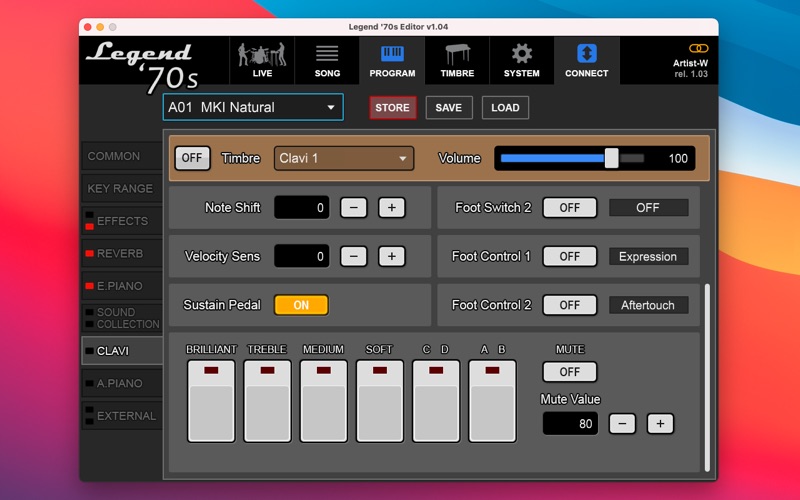The height and width of the screenshot is (500, 800).
Task: Click the Note Shift value field
Action: [x=302, y=208]
